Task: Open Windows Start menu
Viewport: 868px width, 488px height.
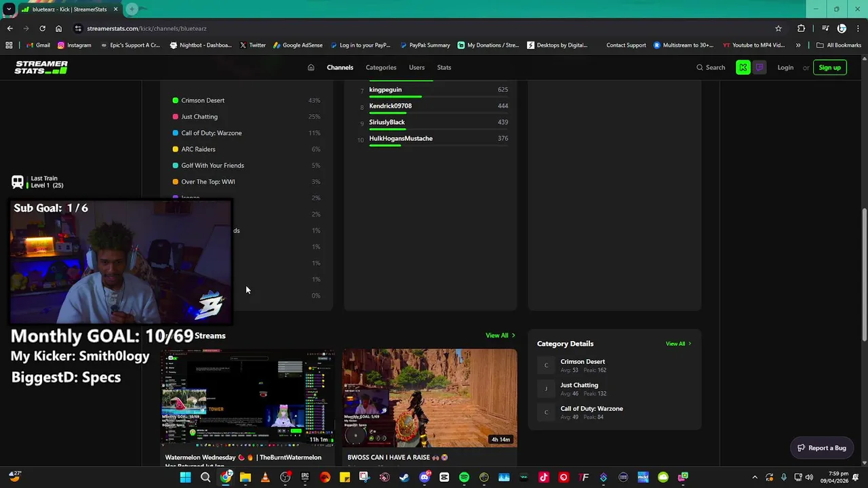Action: click(185, 477)
